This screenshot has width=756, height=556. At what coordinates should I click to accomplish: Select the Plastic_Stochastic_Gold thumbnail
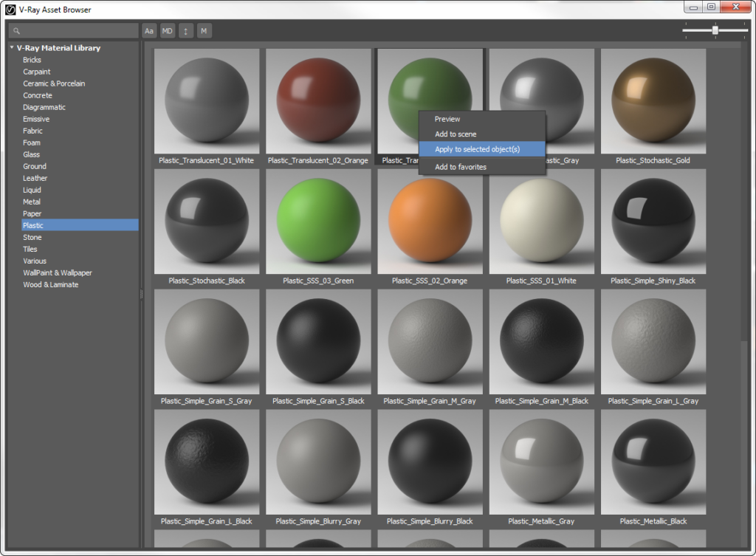click(653, 101)
